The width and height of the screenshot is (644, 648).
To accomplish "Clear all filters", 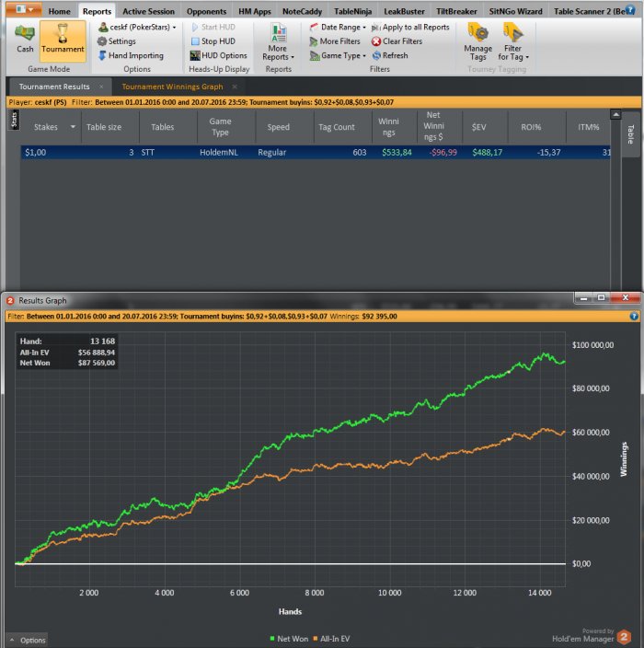I will tap(397, 41).
